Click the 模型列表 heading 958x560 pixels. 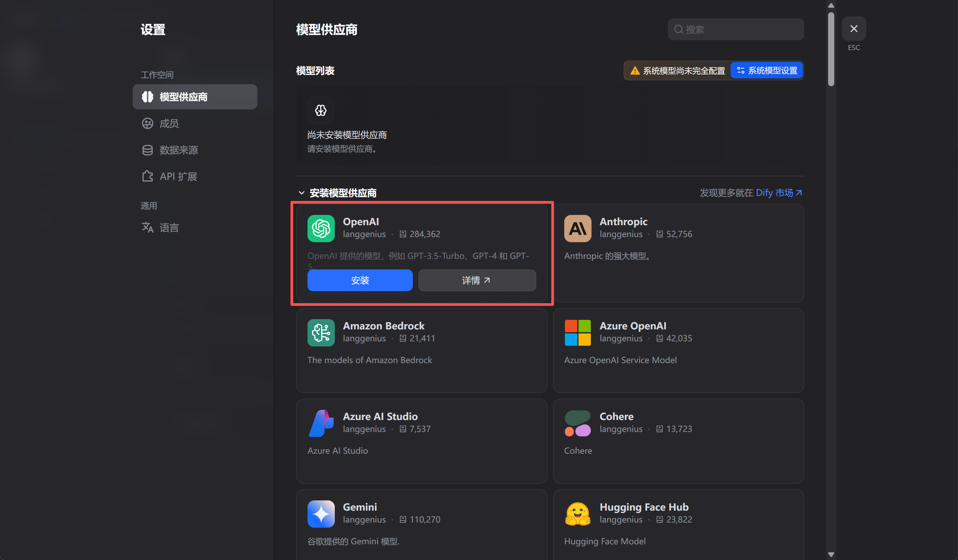(315, 71)
